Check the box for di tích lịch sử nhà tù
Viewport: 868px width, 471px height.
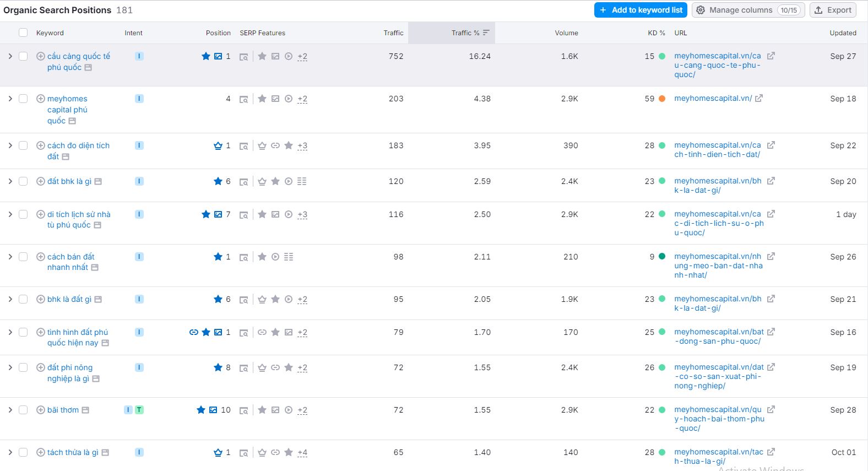click(23, 214)
